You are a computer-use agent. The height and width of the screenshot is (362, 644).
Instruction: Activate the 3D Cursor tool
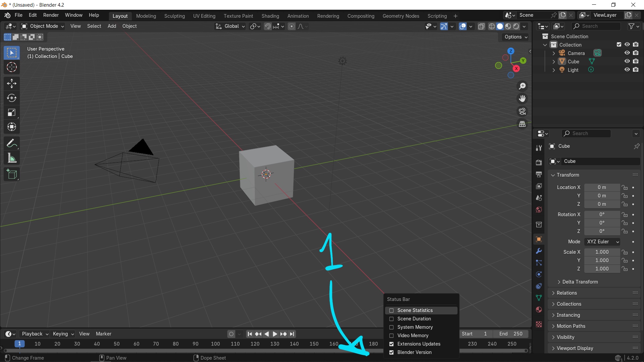click(12, 67)
